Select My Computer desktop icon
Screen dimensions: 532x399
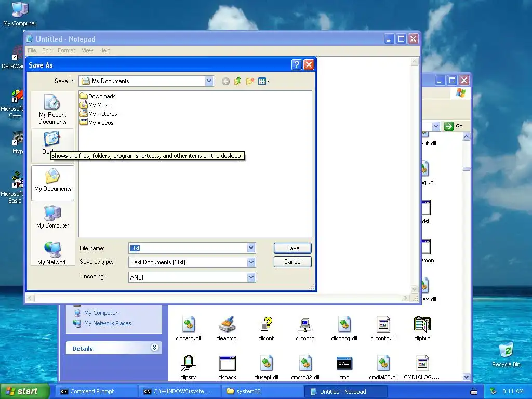[20, 14]
